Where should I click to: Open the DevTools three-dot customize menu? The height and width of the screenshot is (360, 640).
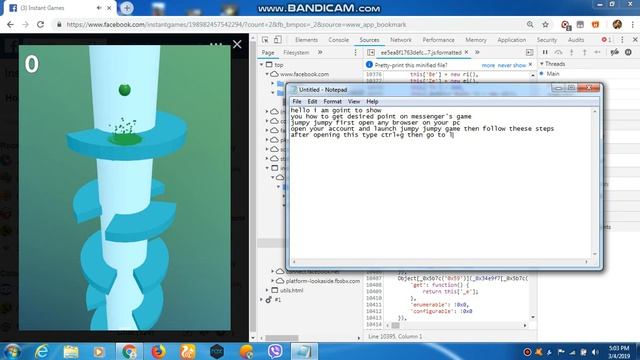[622, 40]
